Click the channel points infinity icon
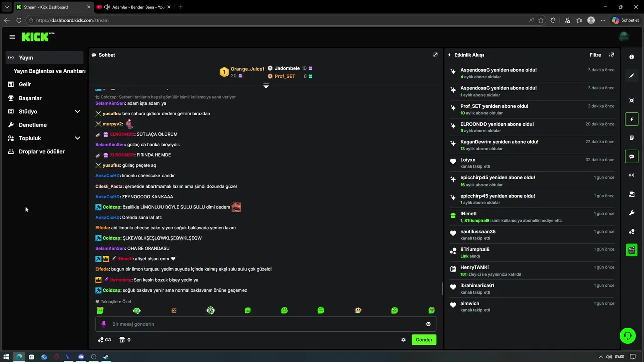644x362 pixels. tap(104, 340)
